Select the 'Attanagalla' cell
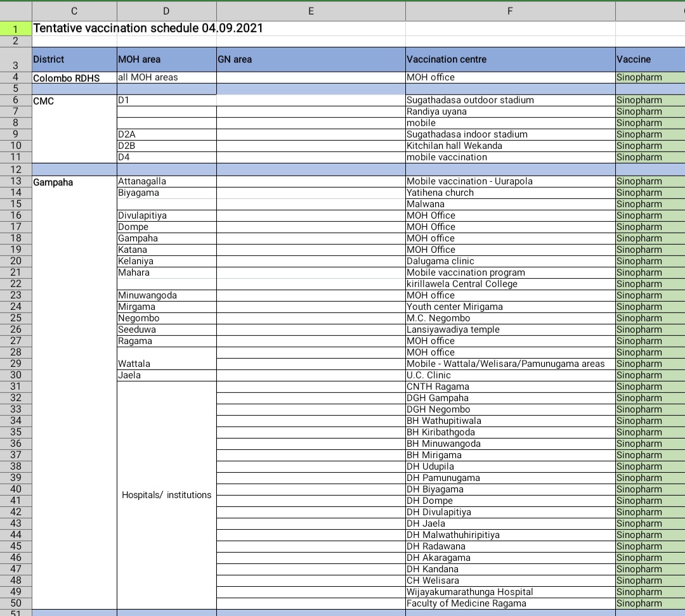Screen dimensions: 685x616 pyautogui.click(x=166, y=181)
